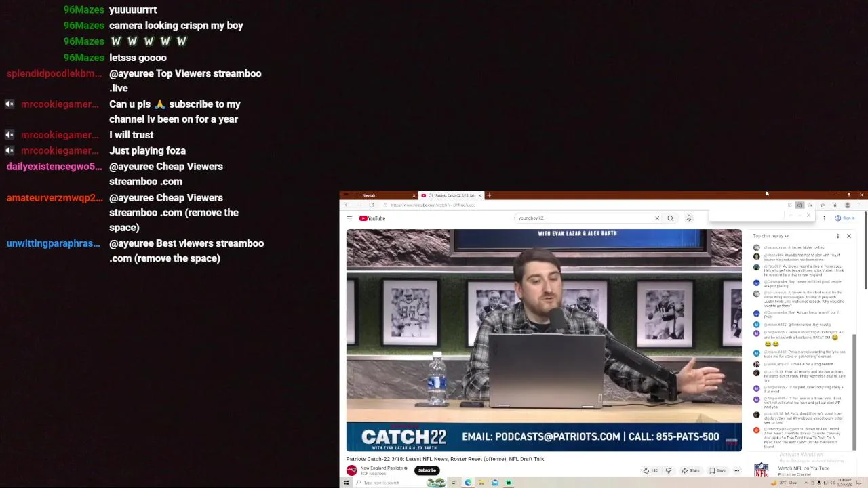The width and height of the screenshot is (868, 488).
Task: Click the New England Patriots channel avatar
Action: point(351,470)
